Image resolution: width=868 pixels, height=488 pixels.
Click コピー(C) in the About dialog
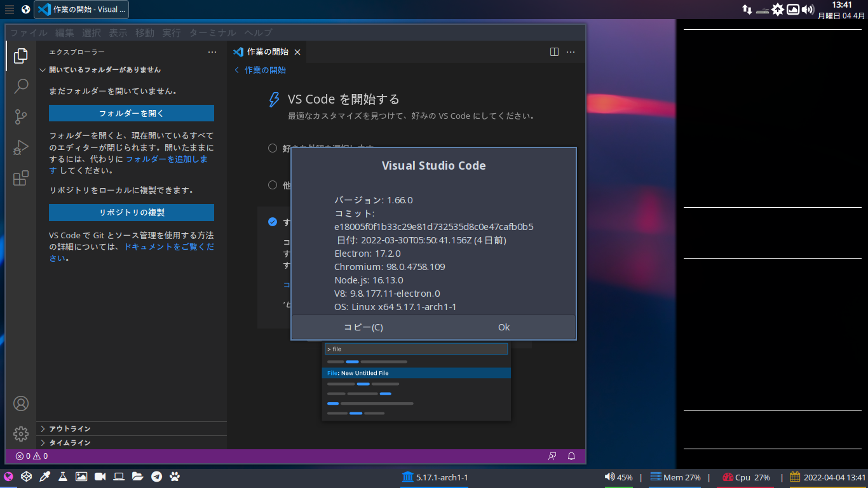(363, 327)
